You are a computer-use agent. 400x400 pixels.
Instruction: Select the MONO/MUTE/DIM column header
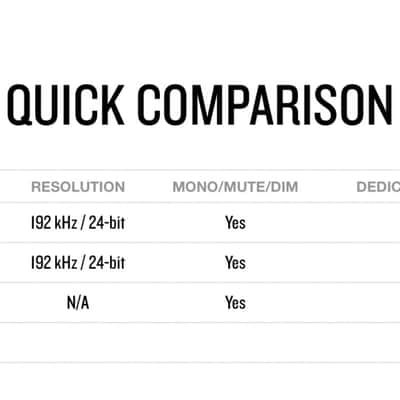coord(235,187)
